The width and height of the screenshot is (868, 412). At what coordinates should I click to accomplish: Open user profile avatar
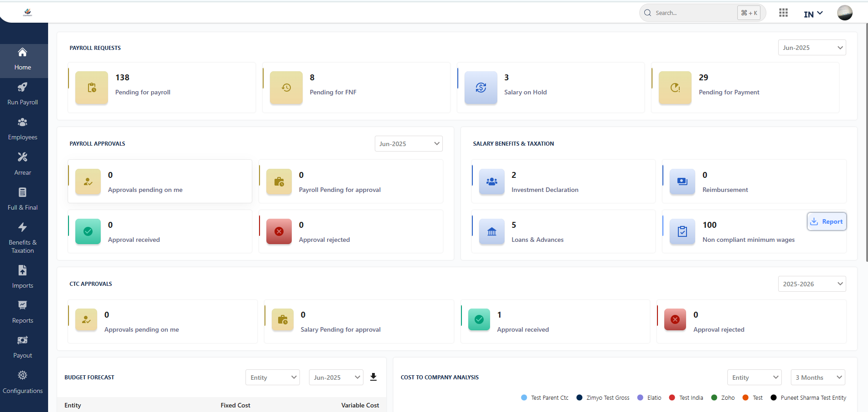(x=844, y=13)
